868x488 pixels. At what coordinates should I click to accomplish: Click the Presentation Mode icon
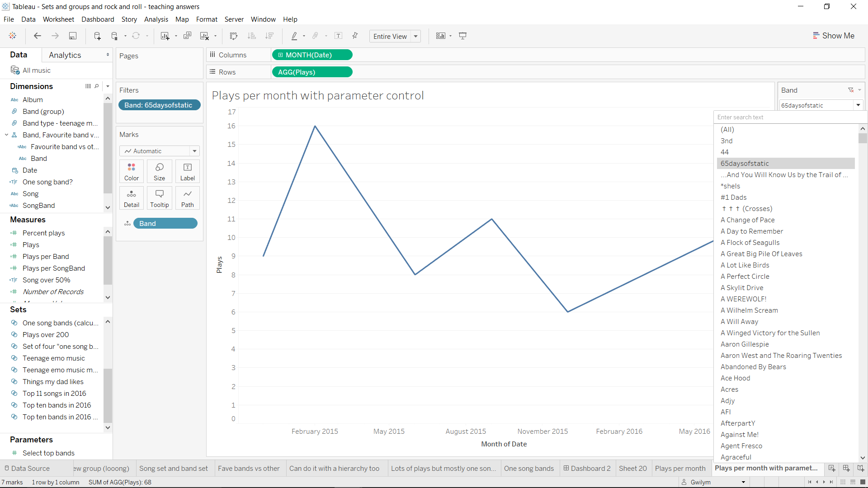[x=462, y=36]
